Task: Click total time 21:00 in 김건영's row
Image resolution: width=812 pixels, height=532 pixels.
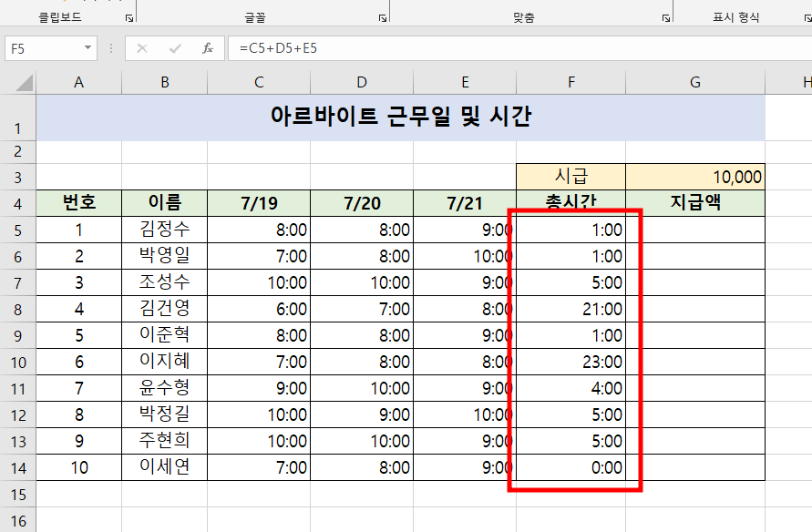Action: click(x=571, y=309)
